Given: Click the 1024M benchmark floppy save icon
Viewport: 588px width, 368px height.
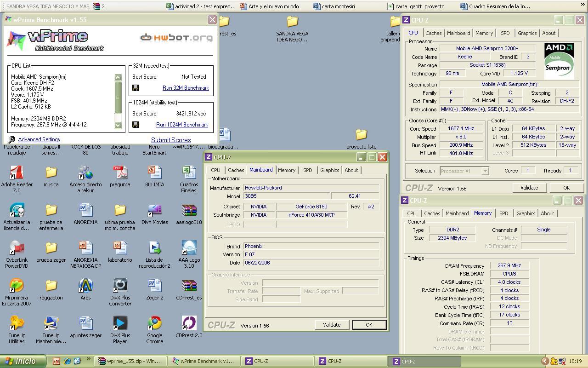Looking at the screenshot, I should [136, 125].
